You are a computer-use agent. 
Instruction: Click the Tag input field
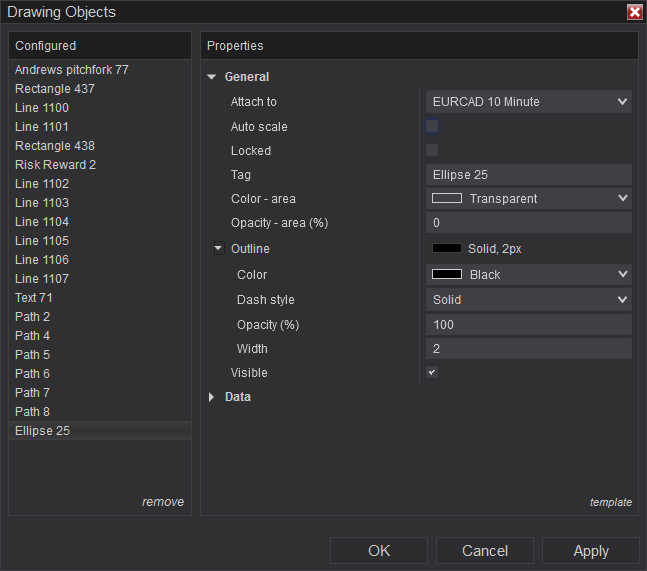[x=528, y=175]
